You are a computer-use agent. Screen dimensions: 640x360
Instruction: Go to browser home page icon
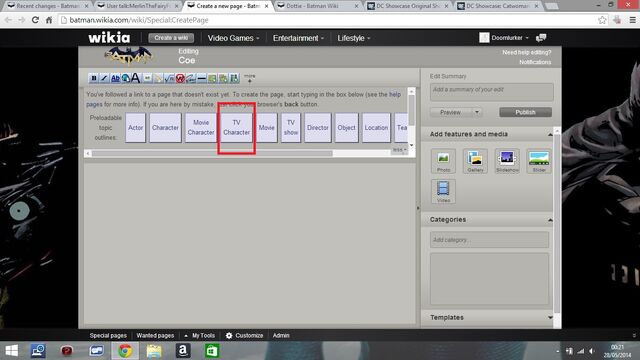[x=49, y=20]
